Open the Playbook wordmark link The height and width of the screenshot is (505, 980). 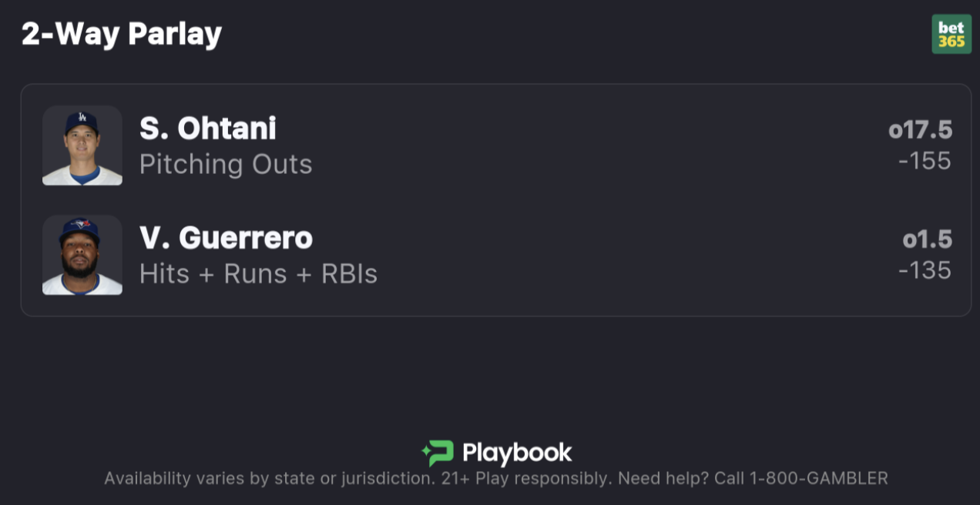pos(517,453)
